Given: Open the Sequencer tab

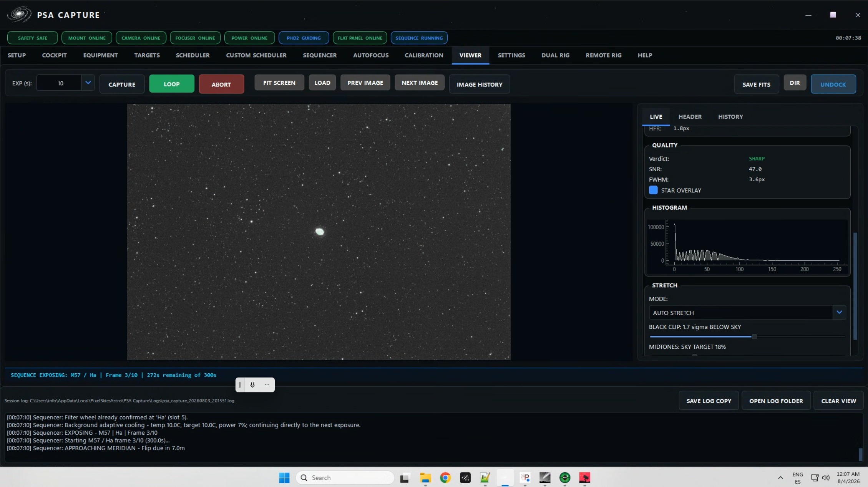Looking at the screenshot, I should (x=320, y=55).
